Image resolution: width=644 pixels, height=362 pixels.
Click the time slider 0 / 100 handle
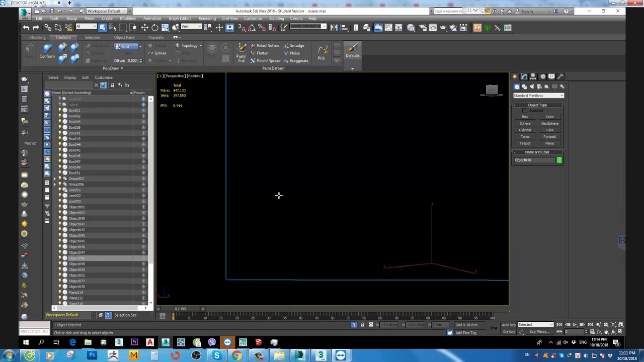[x=180, y=309]
